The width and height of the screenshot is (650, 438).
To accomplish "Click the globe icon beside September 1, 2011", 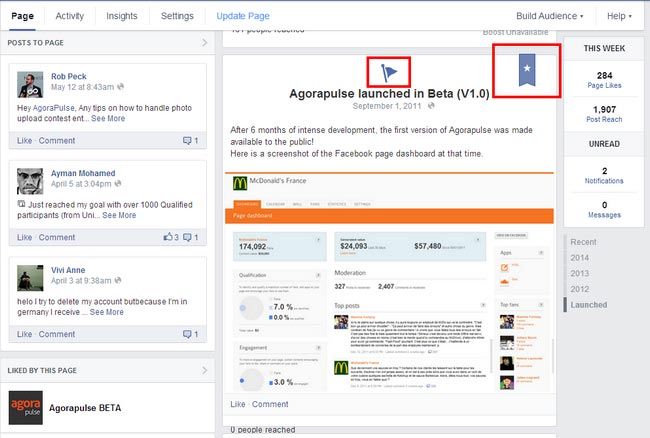I will [x=431, y=106].
